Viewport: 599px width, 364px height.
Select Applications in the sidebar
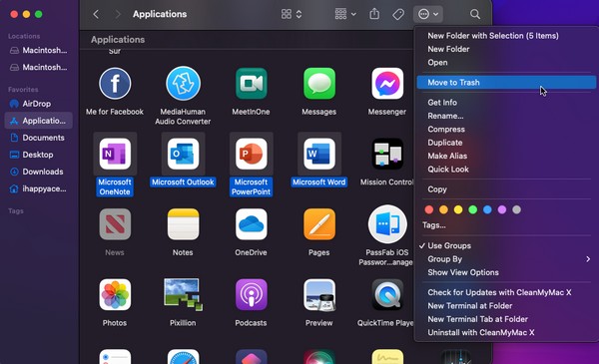click(x=38, y=121)
